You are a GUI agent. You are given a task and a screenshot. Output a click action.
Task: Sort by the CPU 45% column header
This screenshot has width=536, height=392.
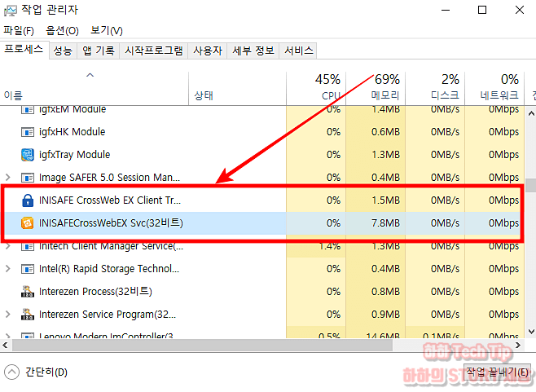tap(316, 88)
